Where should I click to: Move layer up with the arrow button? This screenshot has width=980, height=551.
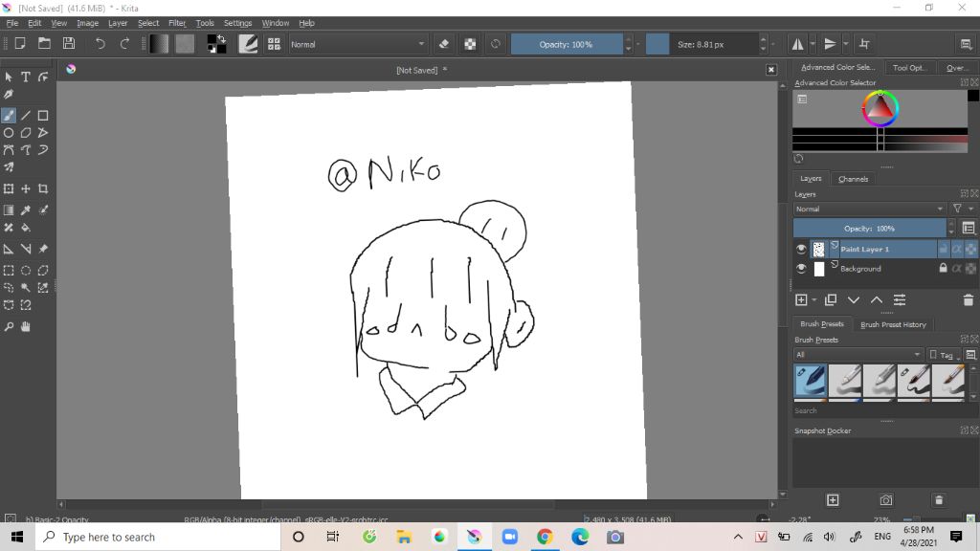click(877, 299)
